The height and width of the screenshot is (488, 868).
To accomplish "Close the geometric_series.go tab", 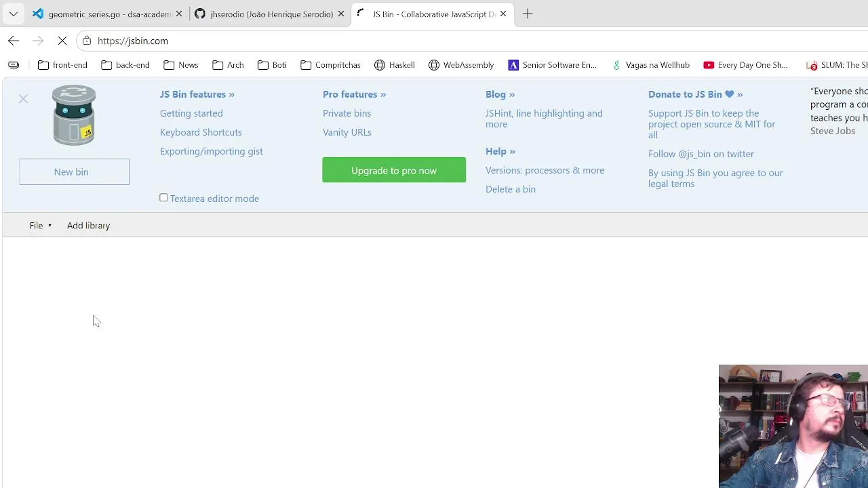I will pos(179,14).
